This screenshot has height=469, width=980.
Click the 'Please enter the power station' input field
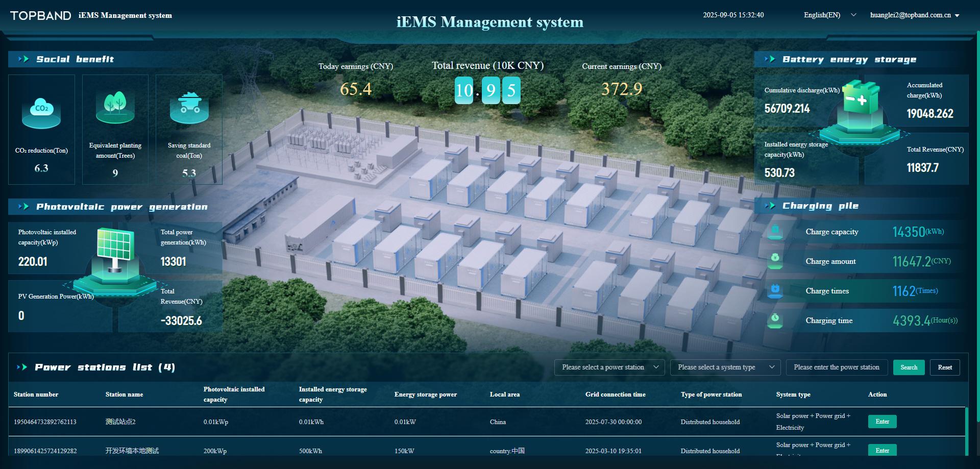837,367
